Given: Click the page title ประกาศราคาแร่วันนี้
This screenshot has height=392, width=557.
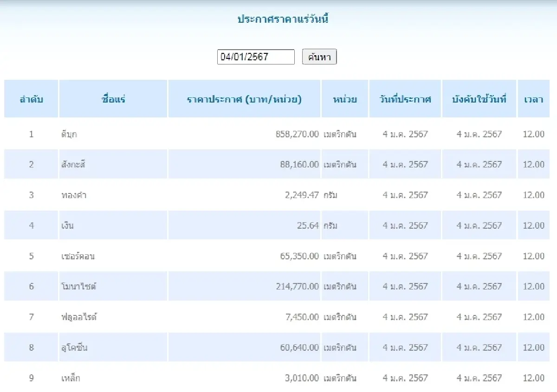Looking at the screenshot, I should [283, 19].
